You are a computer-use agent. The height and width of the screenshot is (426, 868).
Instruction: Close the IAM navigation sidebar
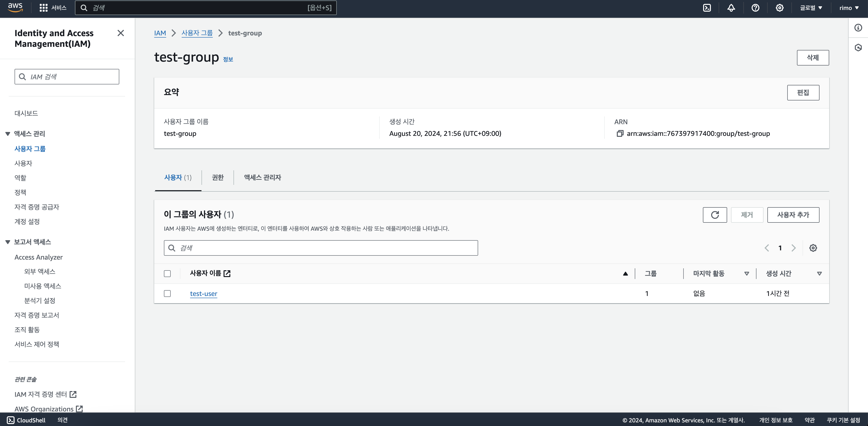(x=121, y=33)
